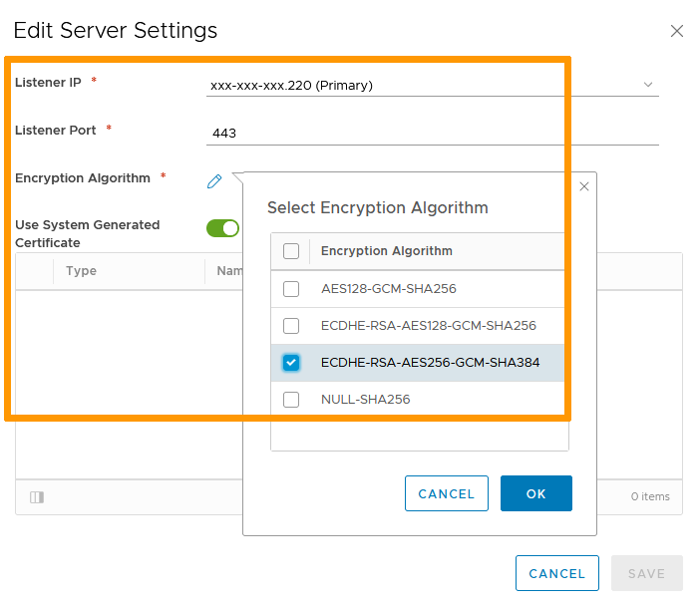Click CANCEL in the encryption algorithm popup
700x607 pixels.
click(x=446, y=493)
